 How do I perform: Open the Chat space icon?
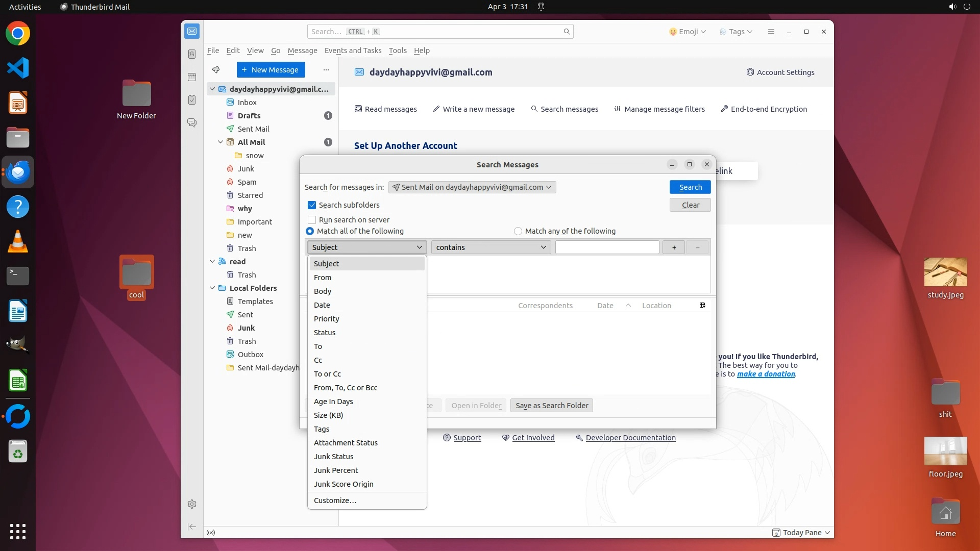192,123
